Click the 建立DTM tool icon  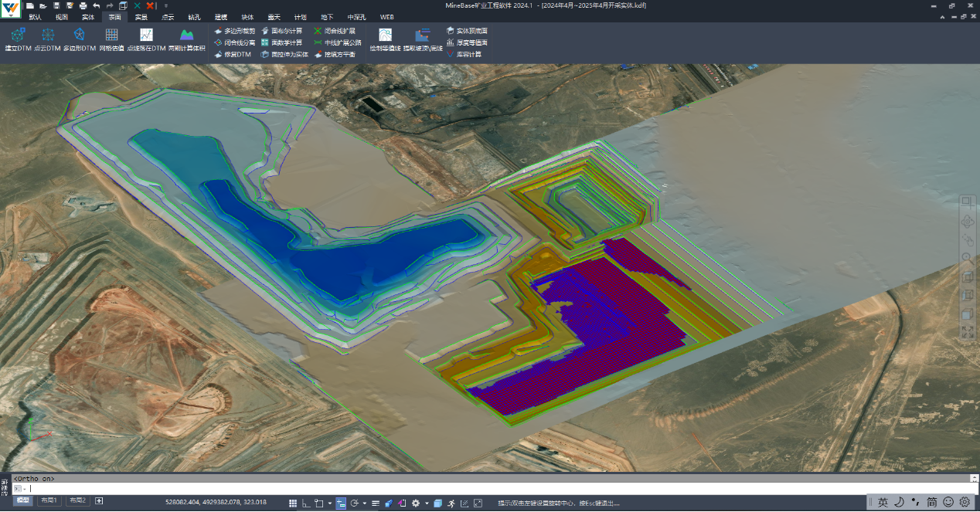click(x=18, y=35)
